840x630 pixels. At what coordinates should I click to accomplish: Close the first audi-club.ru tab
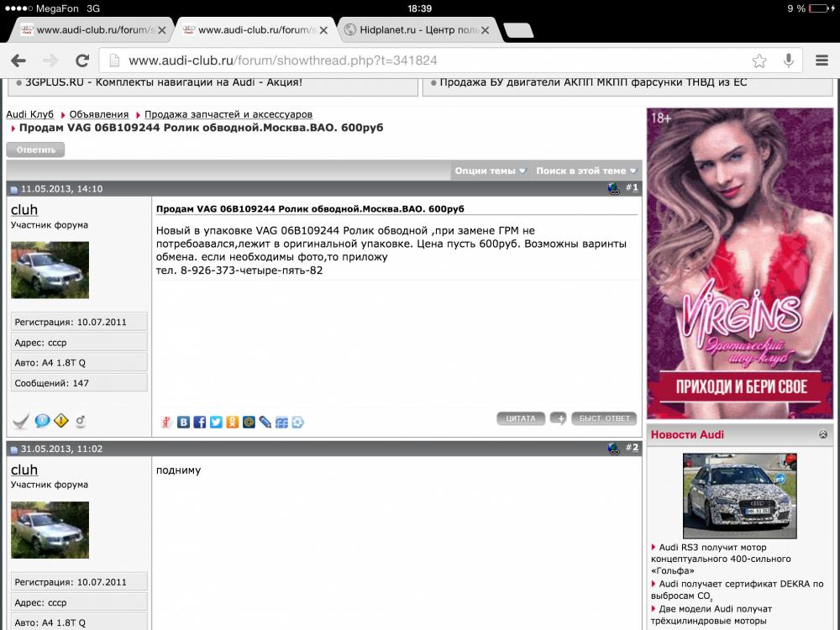point(162,30)
